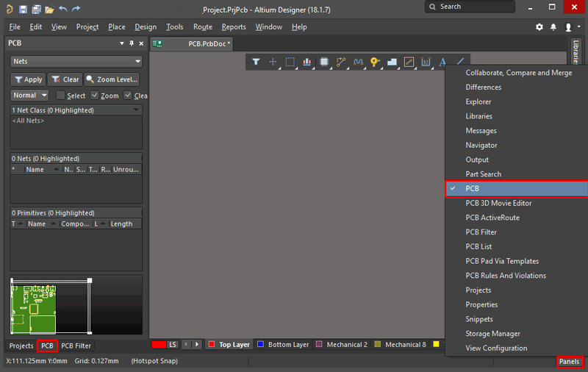This screenshot has height=372, width=588.
Task: Open the Route menu
Action: click(x=203, y=27)
